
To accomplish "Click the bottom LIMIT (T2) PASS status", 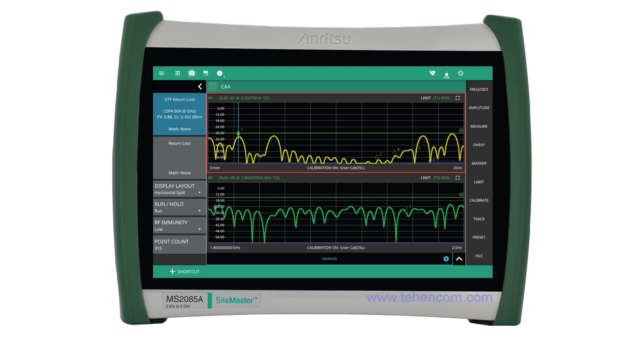I will pos(435,178).
